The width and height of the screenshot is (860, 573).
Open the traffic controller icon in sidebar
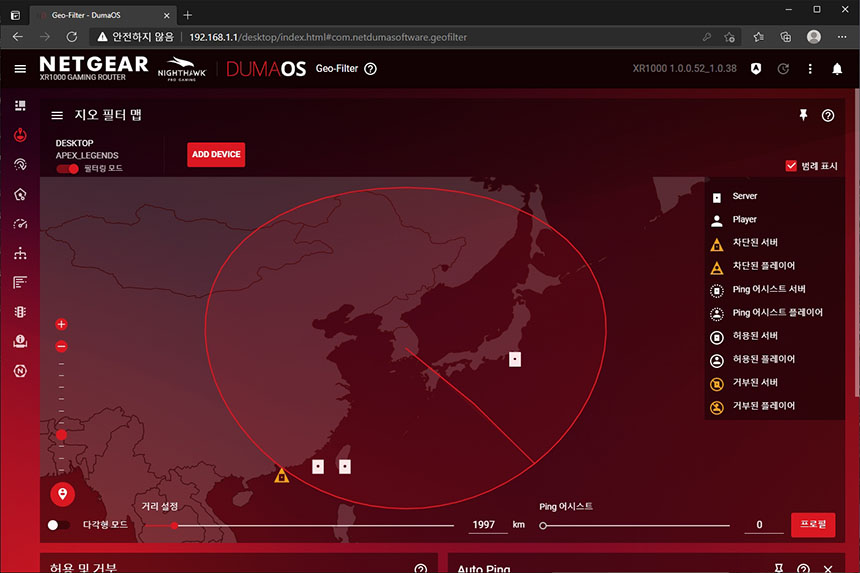click(x=20, y=312)
